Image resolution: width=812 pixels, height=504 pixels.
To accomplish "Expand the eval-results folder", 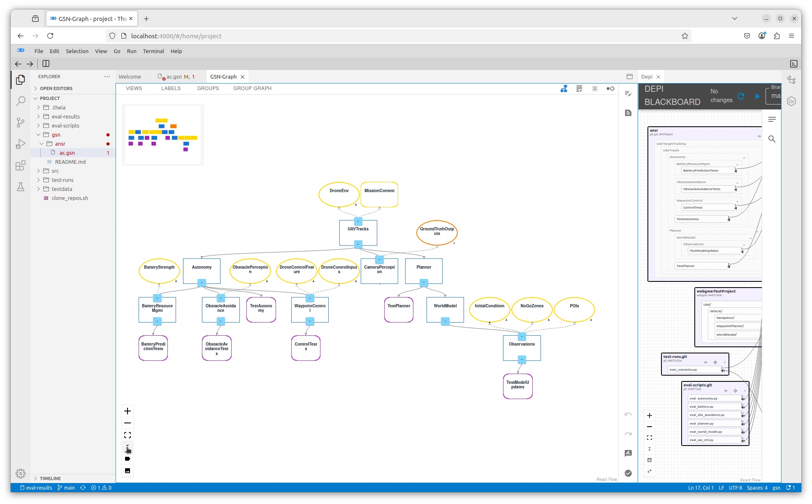I will click(38, 116).
